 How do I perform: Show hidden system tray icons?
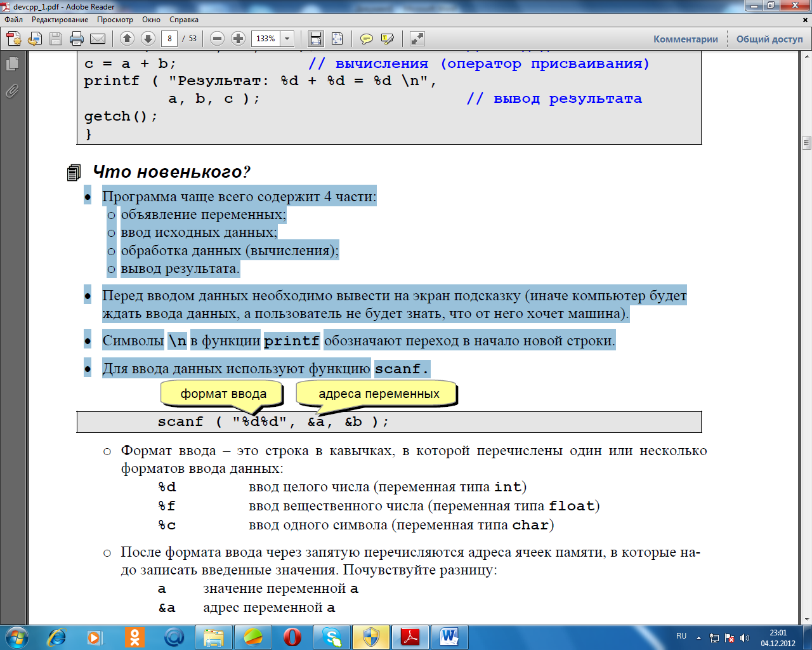pos(698,637)
